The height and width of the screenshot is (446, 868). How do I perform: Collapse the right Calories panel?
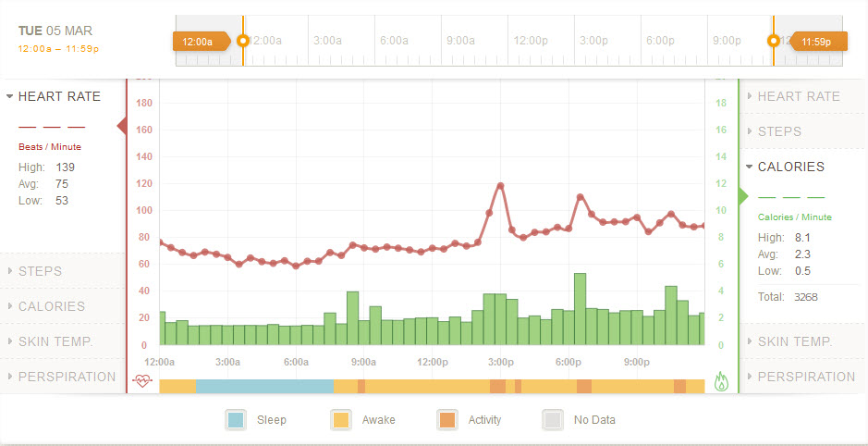[790, 167]
